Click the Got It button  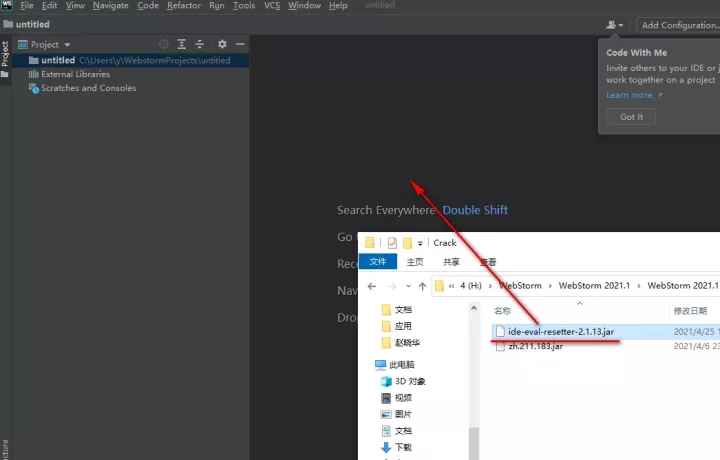(x=631, y=117)
